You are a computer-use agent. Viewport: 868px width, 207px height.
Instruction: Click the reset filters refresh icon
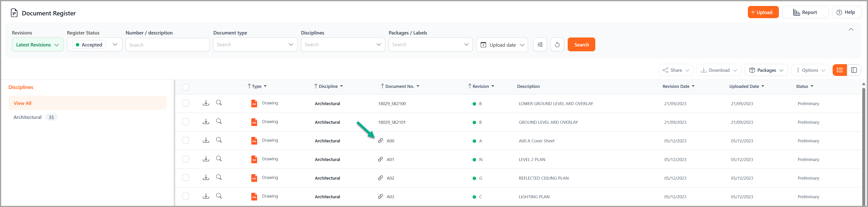click(x=557, y=44)
